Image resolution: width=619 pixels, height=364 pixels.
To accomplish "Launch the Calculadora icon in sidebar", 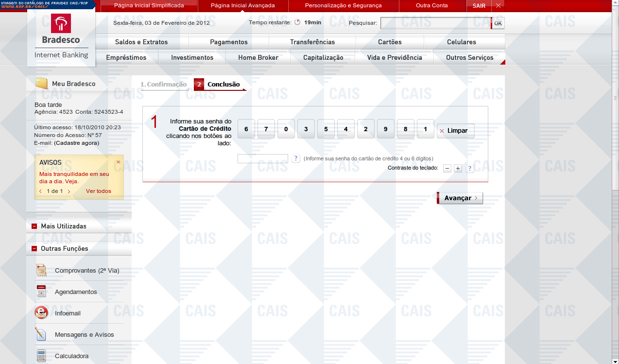I will pyautogui.click(x=41, y=356).
